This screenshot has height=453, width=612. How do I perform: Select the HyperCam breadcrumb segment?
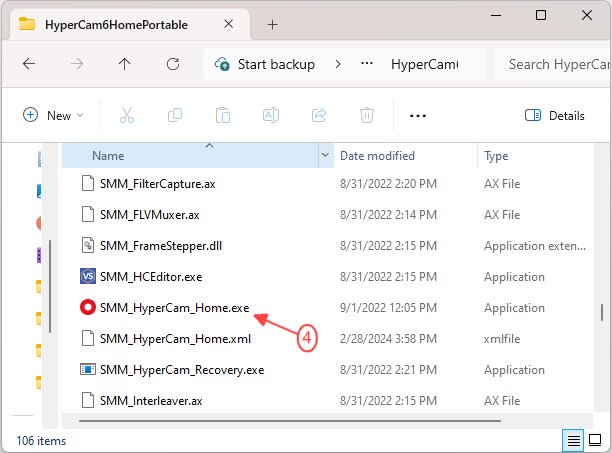425,64
